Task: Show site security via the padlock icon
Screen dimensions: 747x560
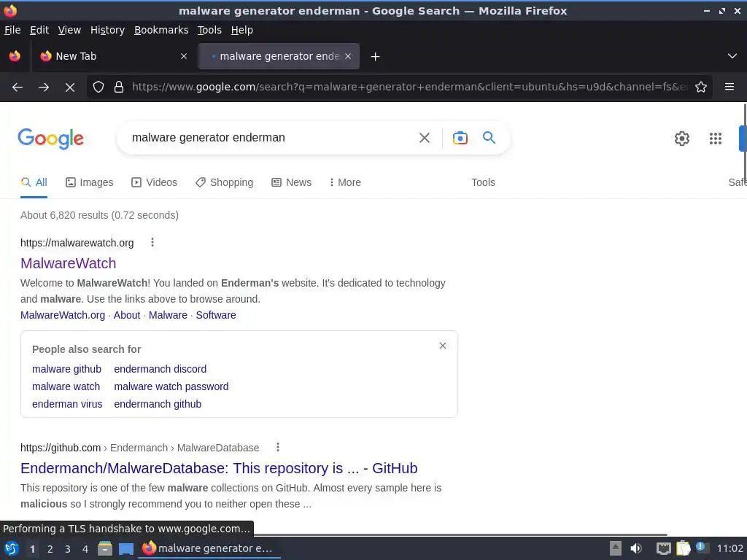Action: point(119,87)
